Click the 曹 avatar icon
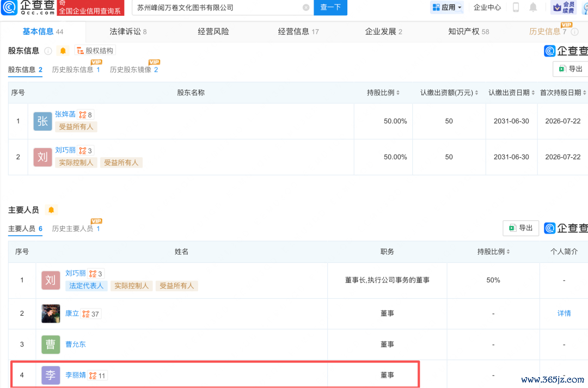The width and height of the screenshot is (588, 388). (51, 344)
